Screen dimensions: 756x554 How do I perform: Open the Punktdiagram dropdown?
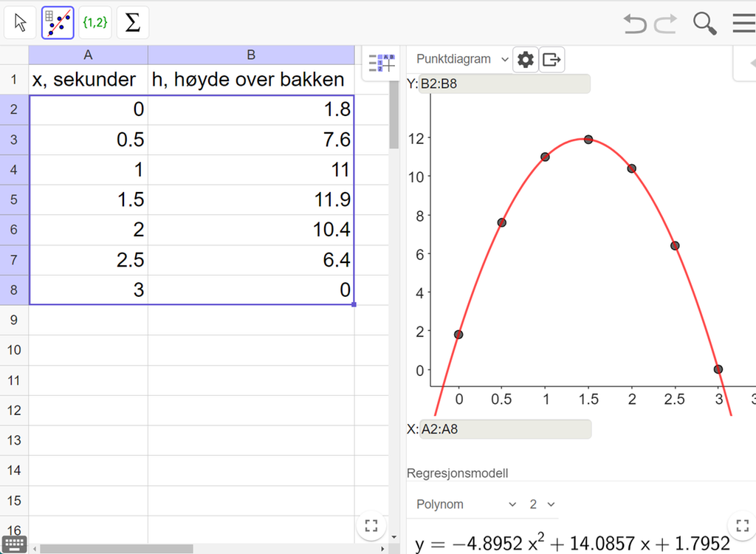(462, 59)
